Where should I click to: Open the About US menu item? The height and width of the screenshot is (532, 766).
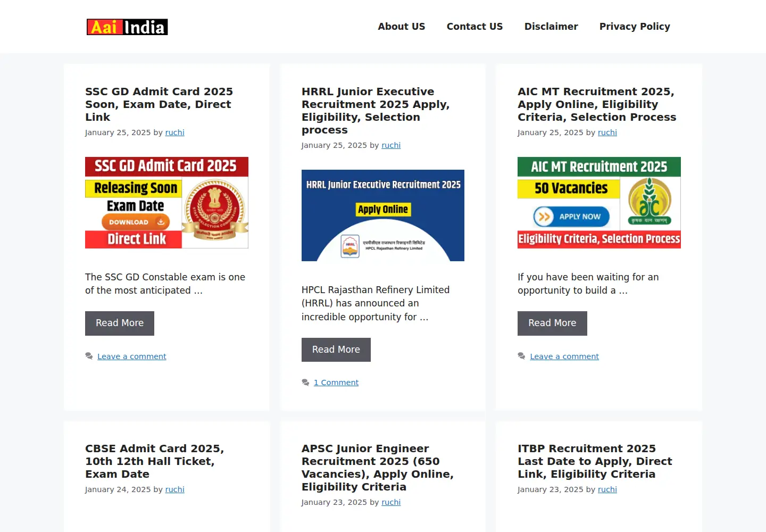pos(402,27)
